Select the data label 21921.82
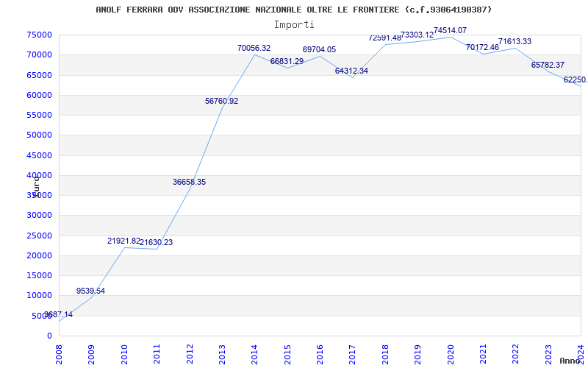588x368 pixels. point(123,241)
